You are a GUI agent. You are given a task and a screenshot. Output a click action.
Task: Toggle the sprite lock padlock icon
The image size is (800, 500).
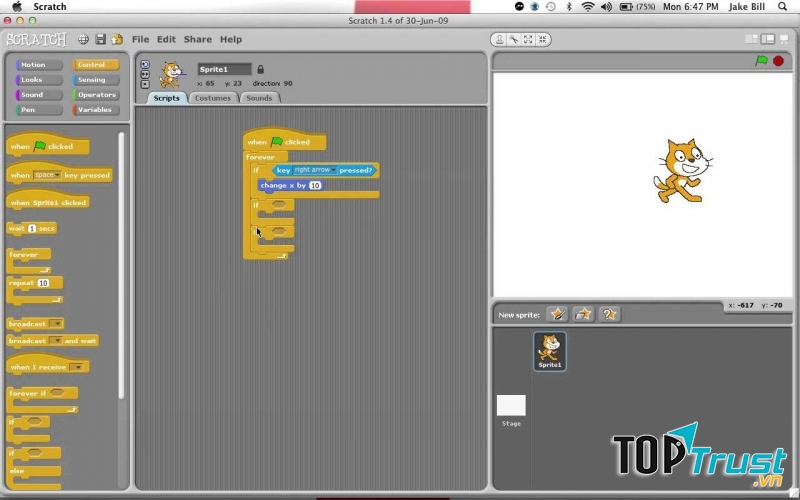coord(261,69)
